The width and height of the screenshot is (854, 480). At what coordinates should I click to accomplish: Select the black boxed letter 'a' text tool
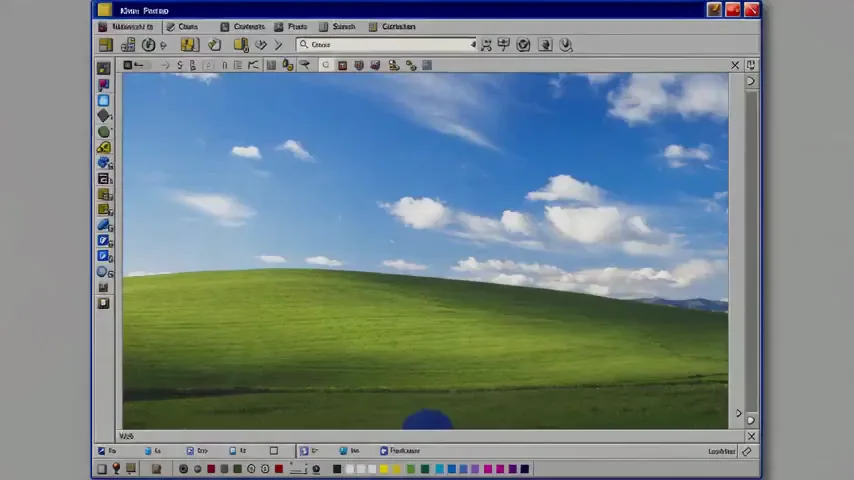click(x=103, y=178)
